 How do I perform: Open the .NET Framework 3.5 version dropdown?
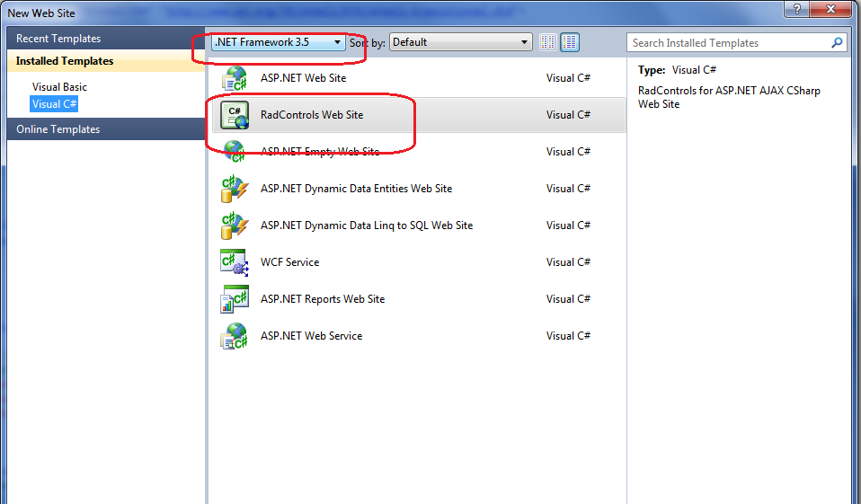coord(279,42)
